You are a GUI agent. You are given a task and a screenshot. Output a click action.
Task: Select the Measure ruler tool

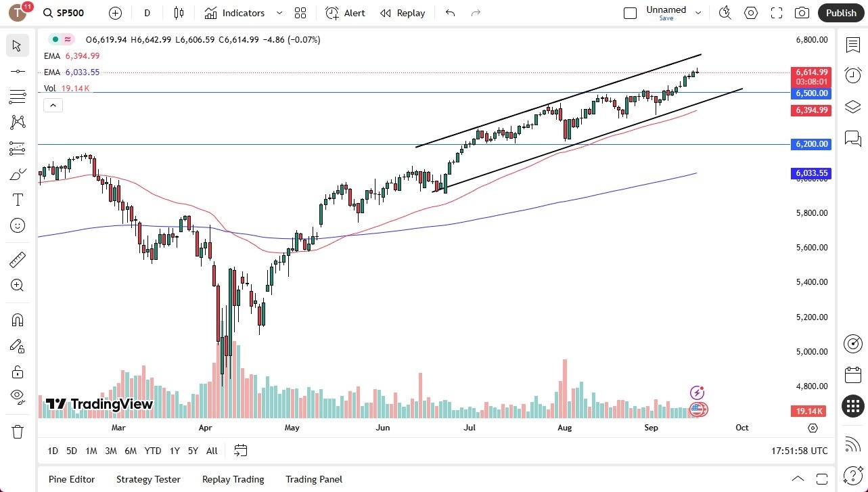tap(17, 259)
